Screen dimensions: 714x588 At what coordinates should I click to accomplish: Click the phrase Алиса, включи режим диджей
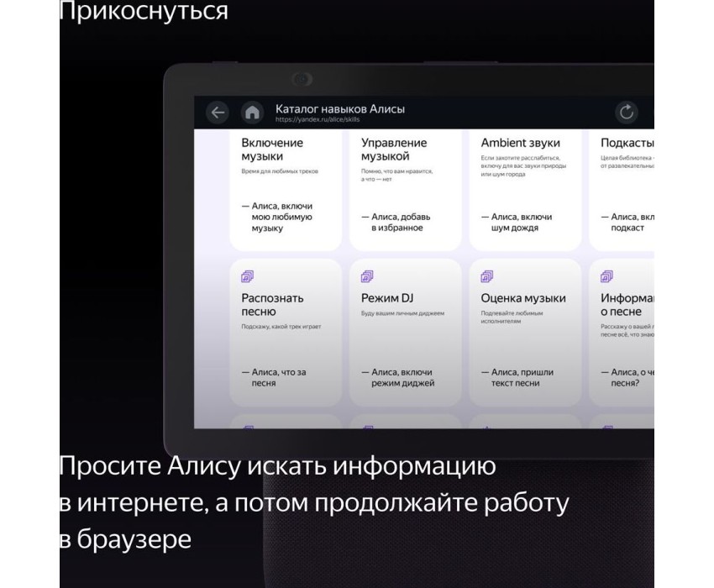coord(398,377)
